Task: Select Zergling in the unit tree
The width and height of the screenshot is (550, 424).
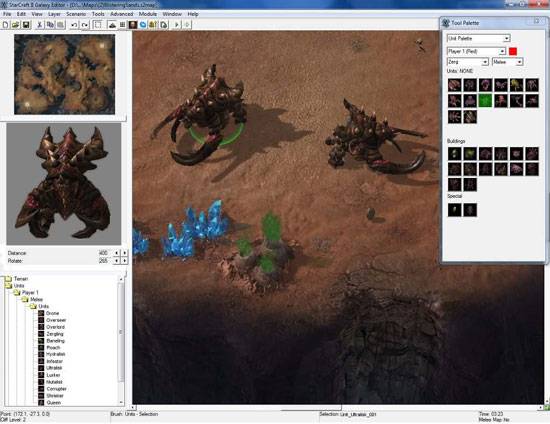Action: pyautogui.click(x=55, y=334)
